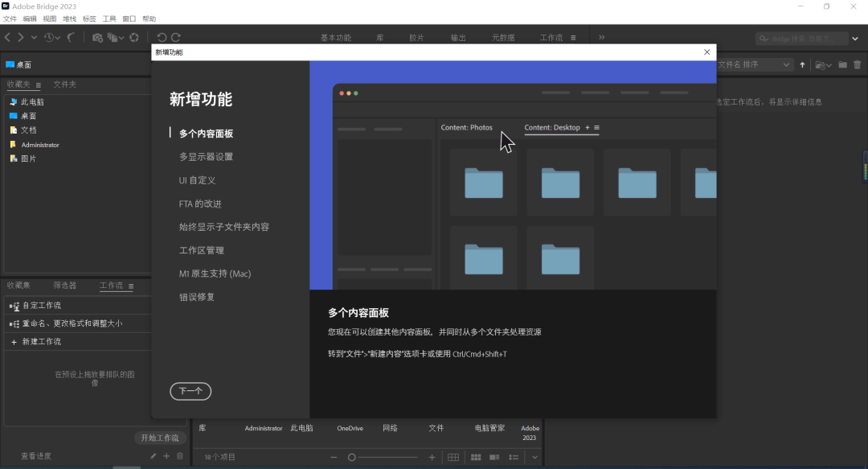Screen dimensions: 868x469
Task: Open the 工具 menu
Action: point(109,19)
